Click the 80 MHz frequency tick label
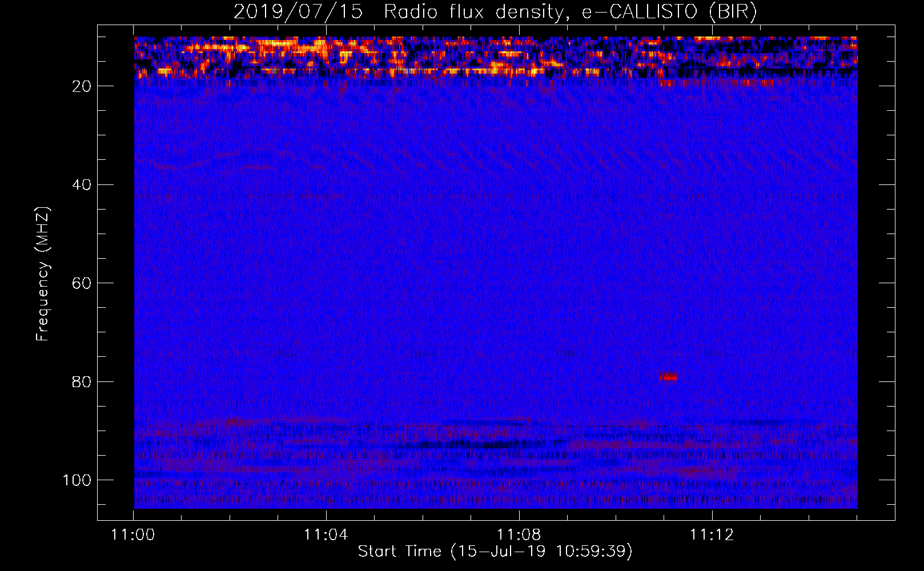 coord(82,381)
